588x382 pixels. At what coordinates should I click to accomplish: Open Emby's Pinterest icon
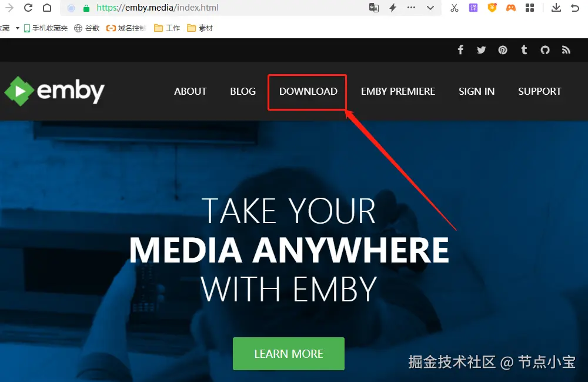[503, 50]
